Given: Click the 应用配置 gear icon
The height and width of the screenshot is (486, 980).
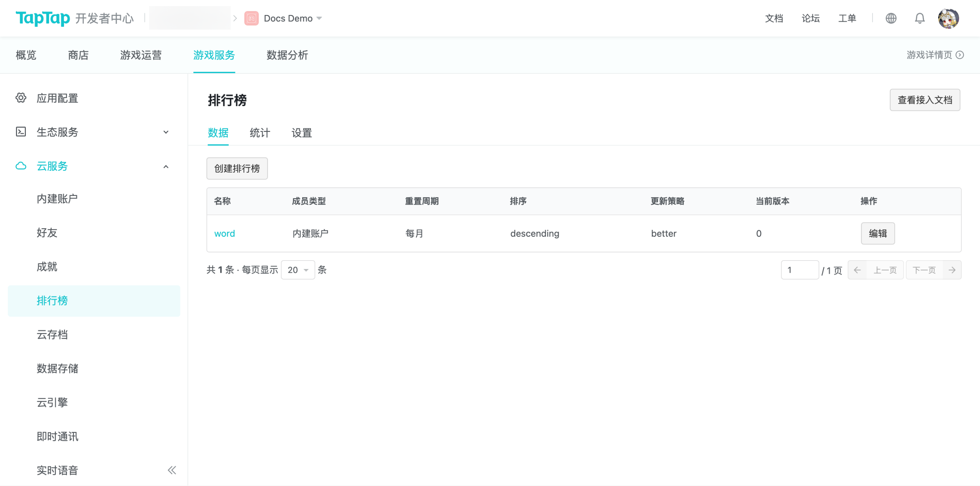Looking at the screenshot, I should tap(21, 98).
